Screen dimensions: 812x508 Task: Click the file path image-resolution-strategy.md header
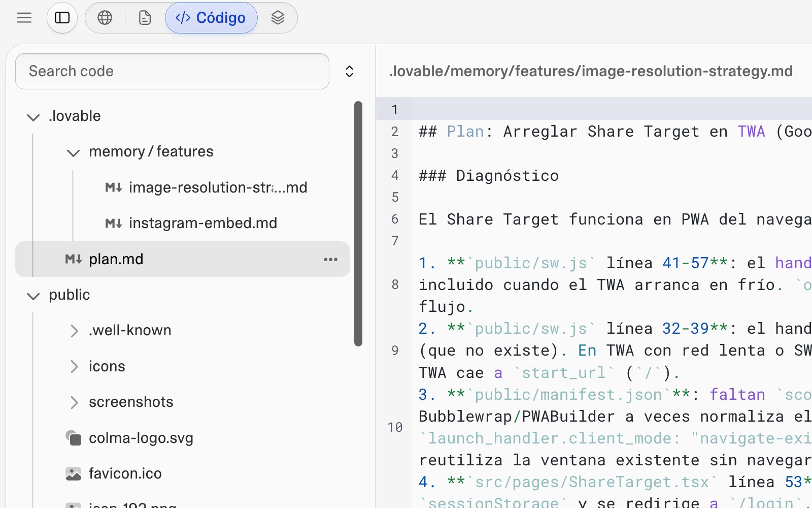[591, 71]
